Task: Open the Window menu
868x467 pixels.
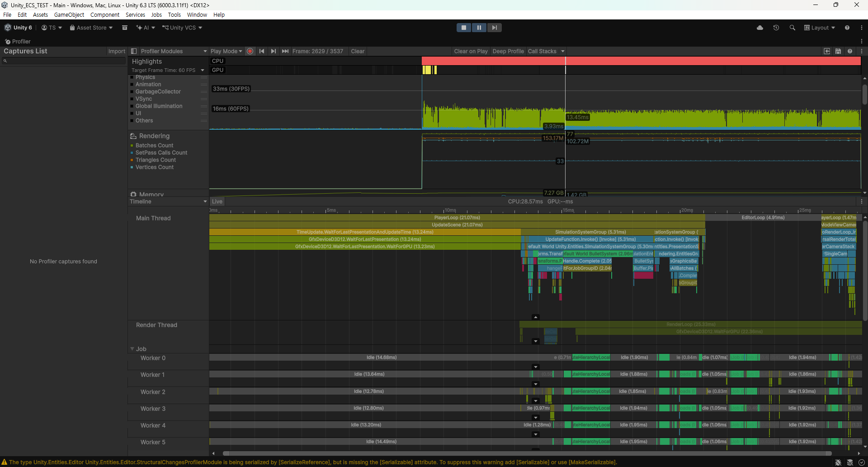Action: pos(197,14)
